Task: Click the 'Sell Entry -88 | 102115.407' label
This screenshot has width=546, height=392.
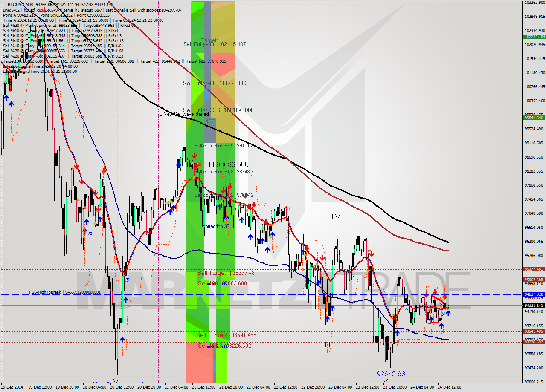Action: pyautogui.click(x=215, y=44)
